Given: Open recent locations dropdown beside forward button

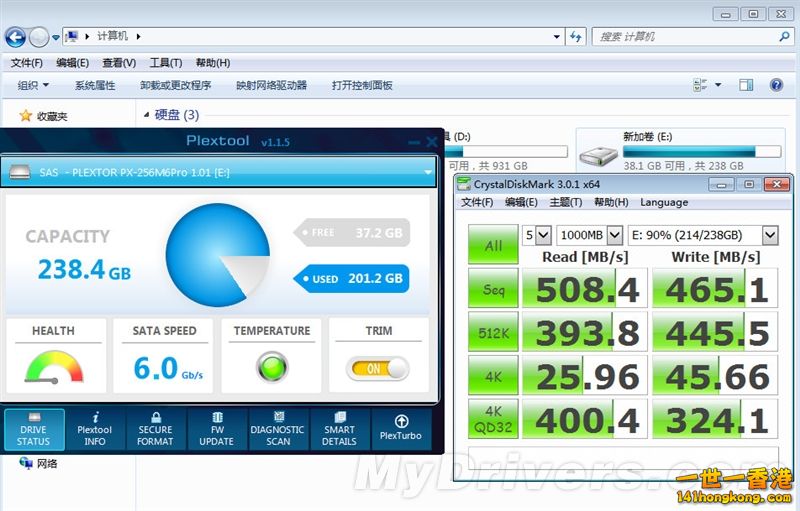Looking at the screenshot, I should coord(56,37).
